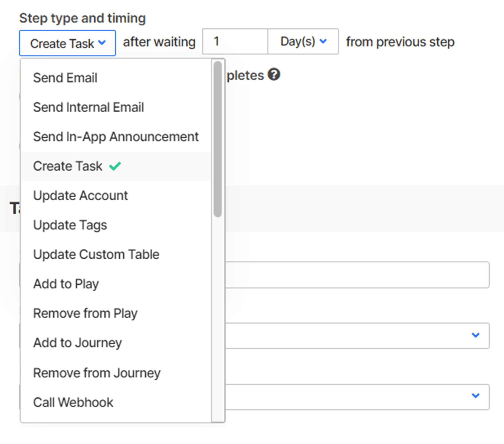Click the empty text field behind the list
Screen dimensions: 504x444
(x=357, y=275)
